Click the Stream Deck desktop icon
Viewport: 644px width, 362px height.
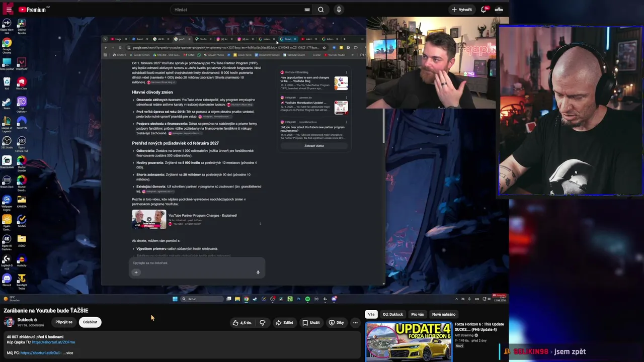tap(7, 182)
